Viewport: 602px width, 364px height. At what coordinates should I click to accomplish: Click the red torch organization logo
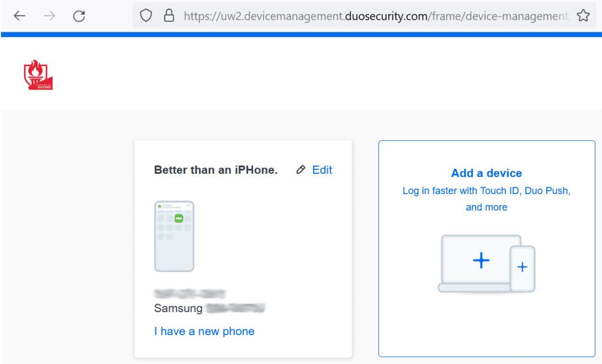click(38, 75)
